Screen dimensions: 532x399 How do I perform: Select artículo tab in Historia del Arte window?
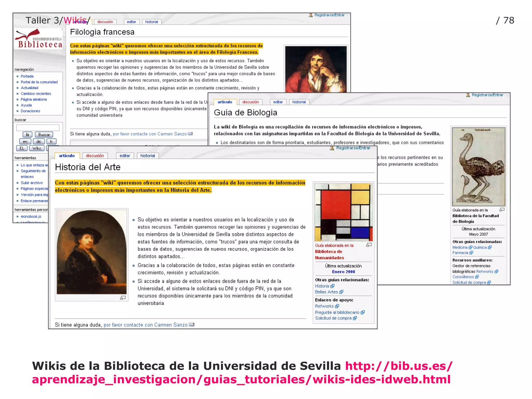(67, 156)
